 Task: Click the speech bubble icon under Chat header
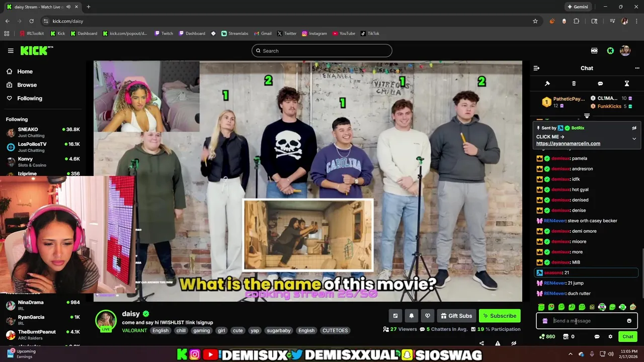(600, 83)
